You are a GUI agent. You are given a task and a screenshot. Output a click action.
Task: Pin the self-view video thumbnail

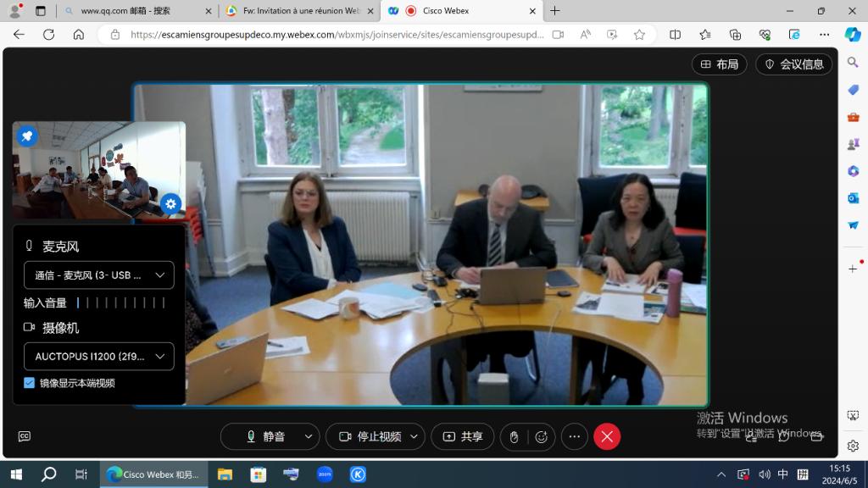tap(27, 136)
